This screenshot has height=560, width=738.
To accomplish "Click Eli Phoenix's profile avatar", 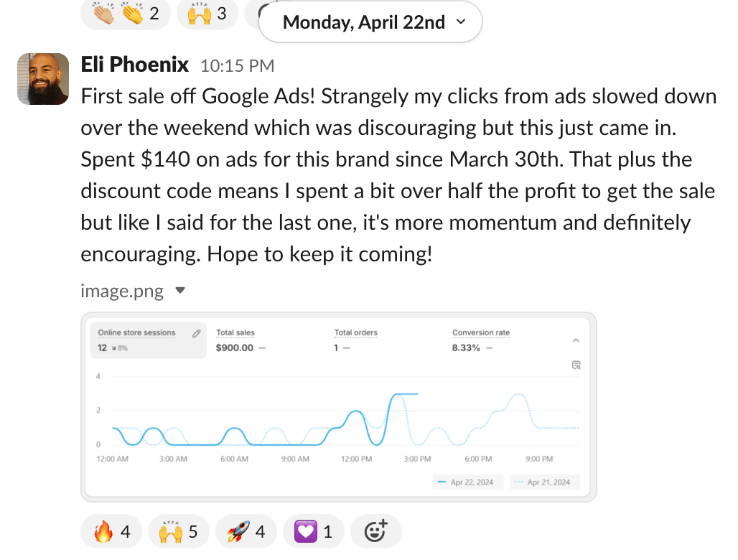I will click(42, 78).
